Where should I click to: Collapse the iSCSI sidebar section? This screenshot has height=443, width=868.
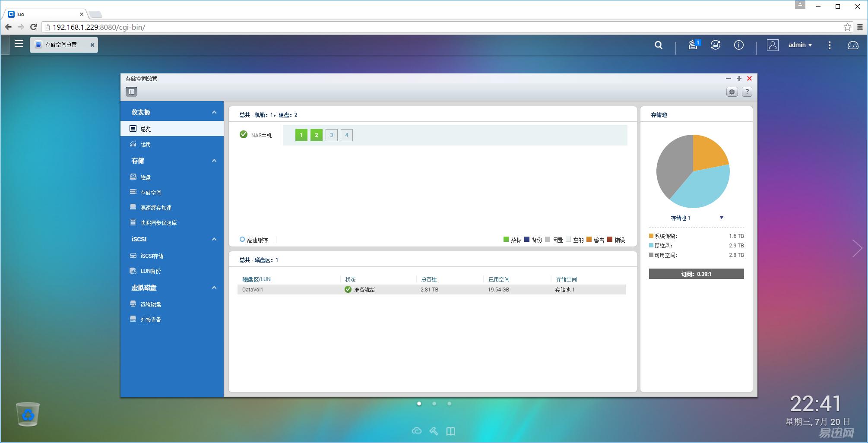(x=214, y=239)
